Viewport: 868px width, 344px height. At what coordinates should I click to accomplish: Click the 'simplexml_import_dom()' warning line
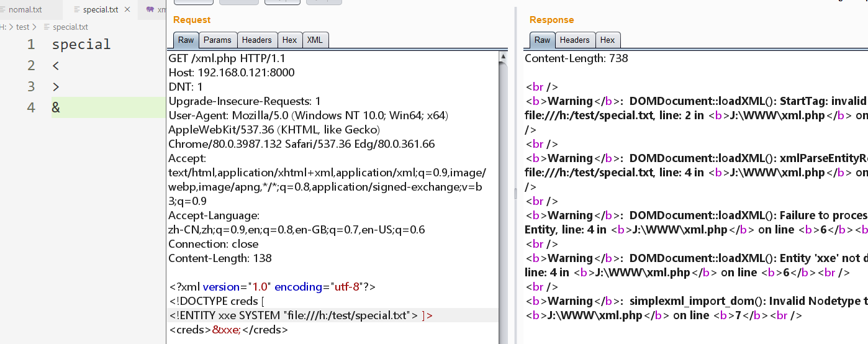point(697,301)
